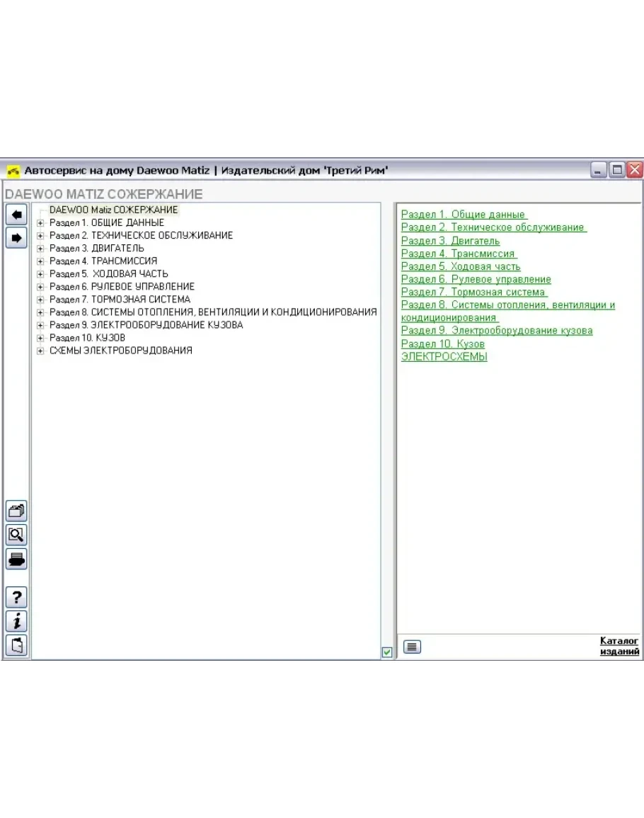Image resolution: width=644 pixels, height=818 pixels.
Task: Select Раздел 10. КУЗОВ in the tree
Action: tap(87, 338)
